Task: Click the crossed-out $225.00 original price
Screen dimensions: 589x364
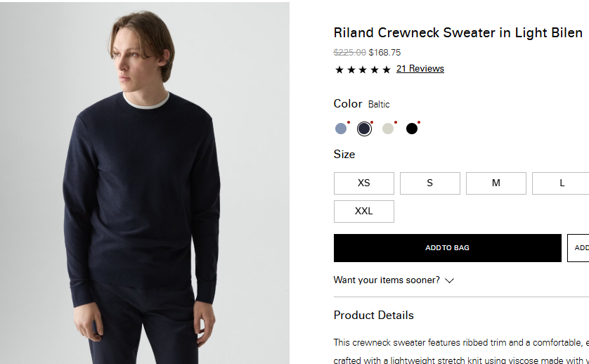Action: [x=349, y=53]
